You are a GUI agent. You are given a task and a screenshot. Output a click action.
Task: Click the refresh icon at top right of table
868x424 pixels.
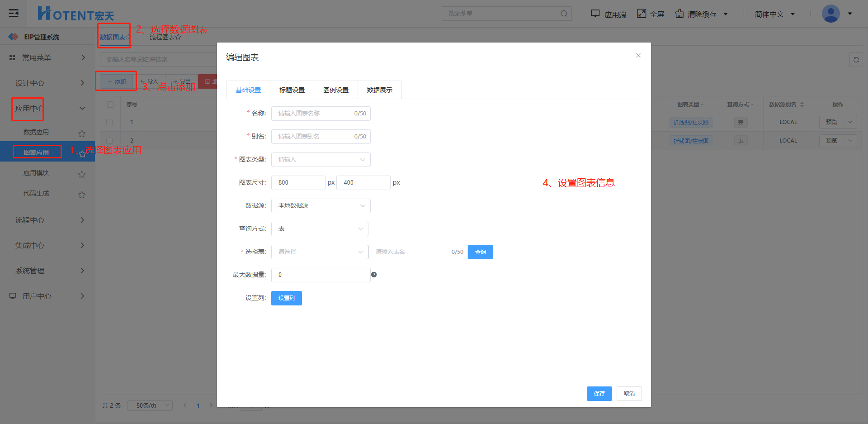(x=856, y=60)
